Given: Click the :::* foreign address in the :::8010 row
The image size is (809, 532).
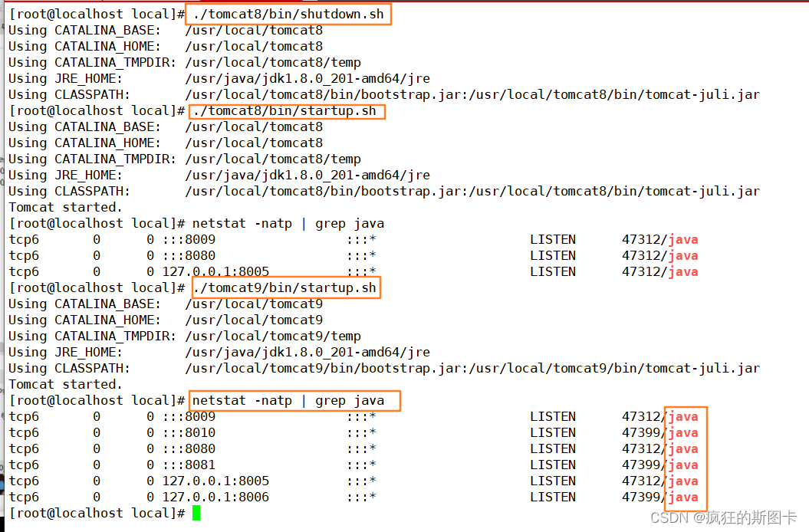Looking at the screenshot, I should pyautogui.click(x=361, y=433).
